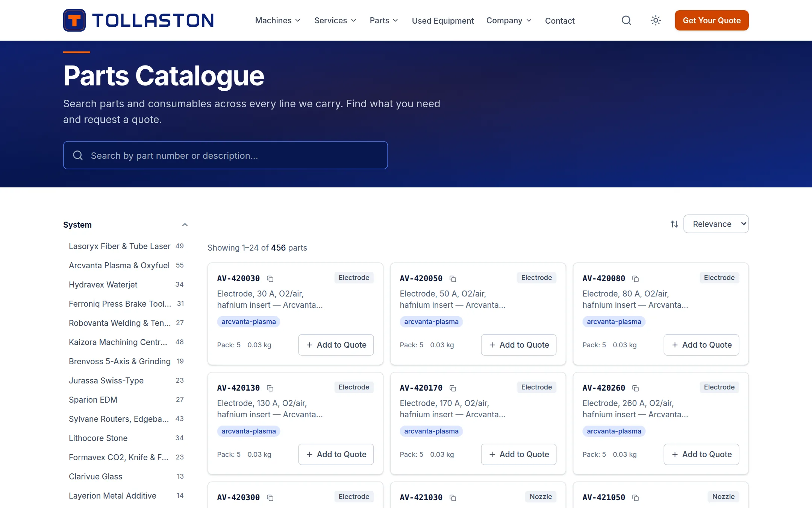Image resolution: width=812 pixels, height=508 pixels.
Task: Copy part number AV-420050
Action: (x=453, y=279)
